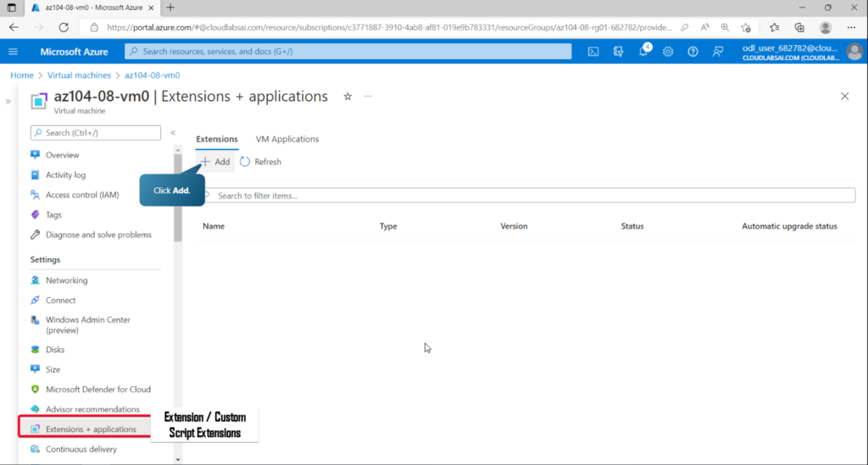The width and height of the screenshot is (868, 465).
Task: Click sidebar scroll up arrow
Action: click(178, 150)
